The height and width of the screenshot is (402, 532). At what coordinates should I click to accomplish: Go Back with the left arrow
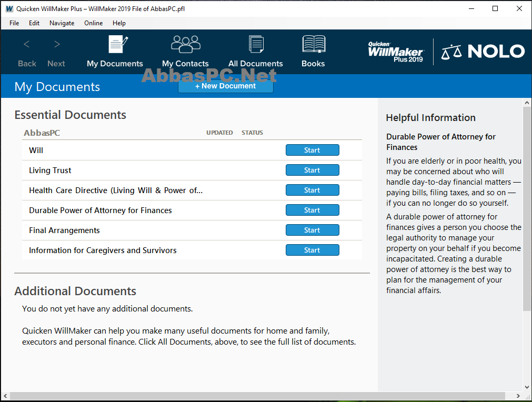(x=27, y=44)
